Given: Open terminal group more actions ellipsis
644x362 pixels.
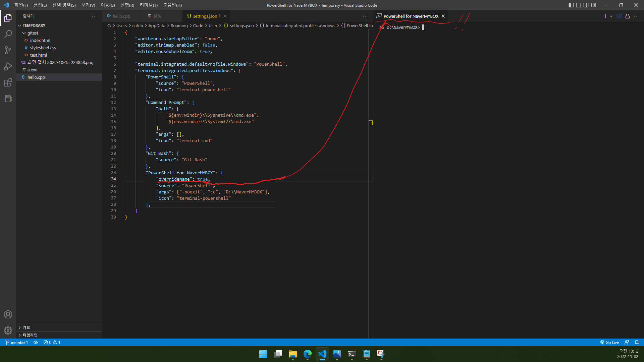Looking at the screenshot, I should [x=636, y=16].
